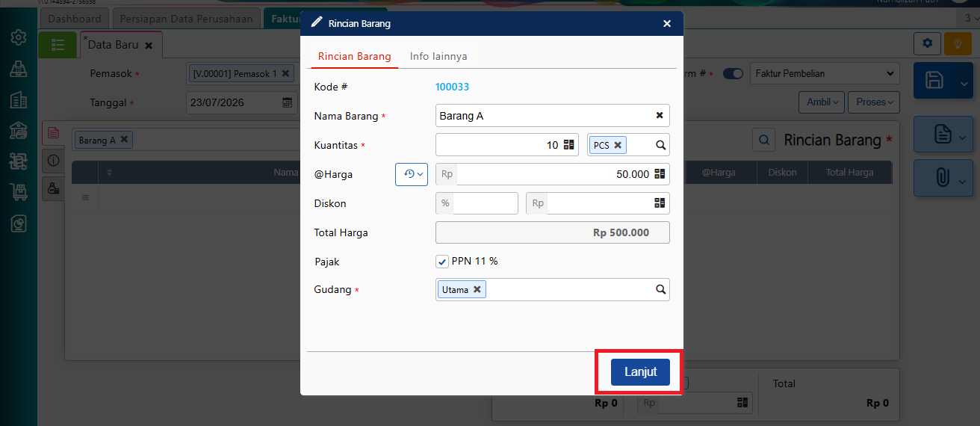Close the Rincian Barang dialog
980x426 pixels.
pos(667,24)
